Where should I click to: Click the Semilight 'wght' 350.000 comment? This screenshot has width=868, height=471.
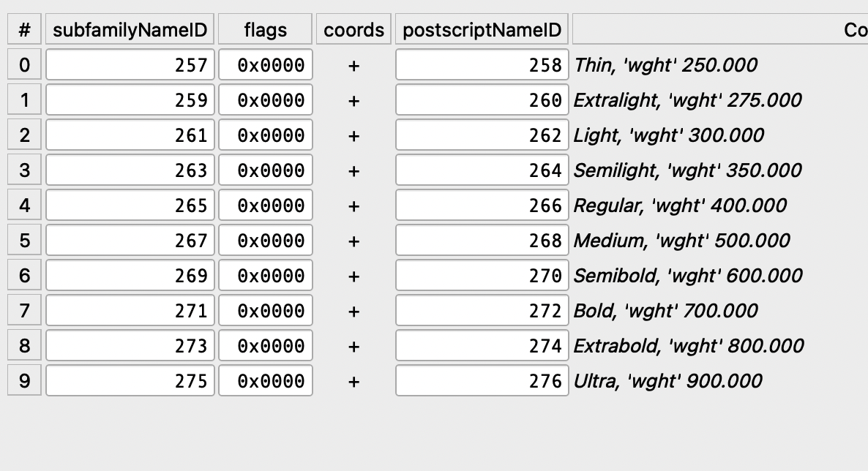click(687, 171)
